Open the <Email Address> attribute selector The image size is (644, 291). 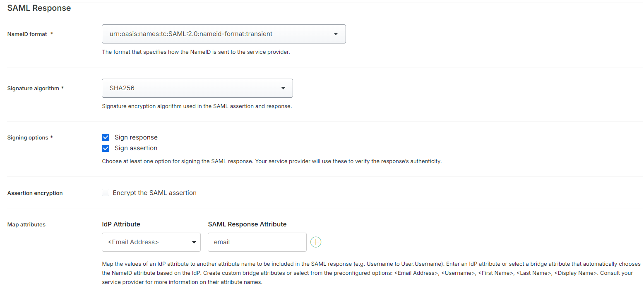click(x=151, y=242)
